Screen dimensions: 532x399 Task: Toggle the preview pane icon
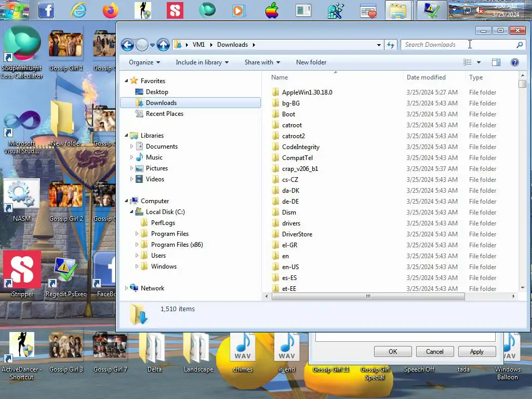[496, 62]
